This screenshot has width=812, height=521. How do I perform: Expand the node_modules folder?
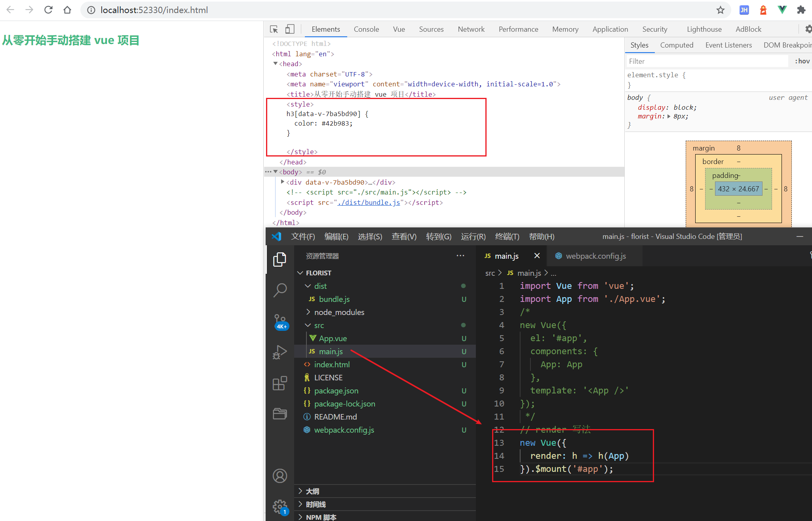[x=339, y=312]
